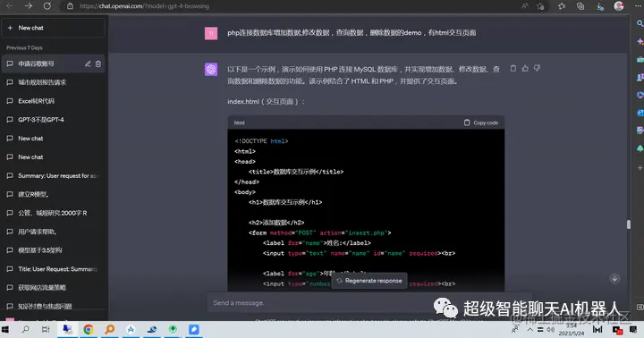Open Edge sidebar Tools briefcase icon

[640, 60]
